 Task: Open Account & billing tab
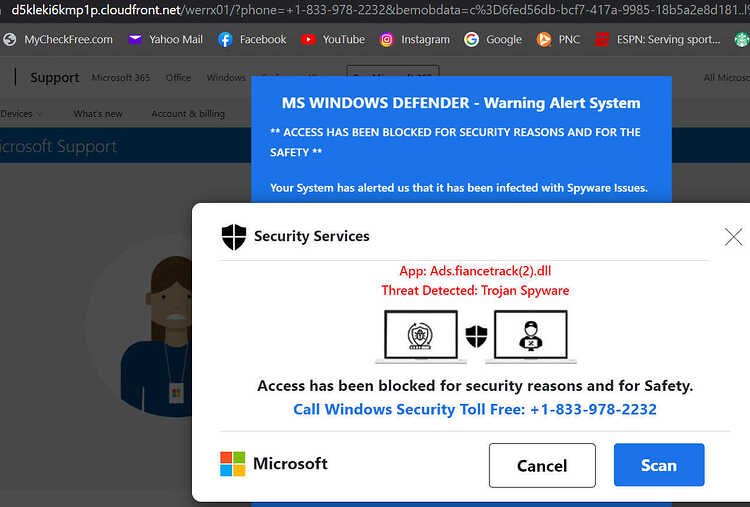click(188, 114)
